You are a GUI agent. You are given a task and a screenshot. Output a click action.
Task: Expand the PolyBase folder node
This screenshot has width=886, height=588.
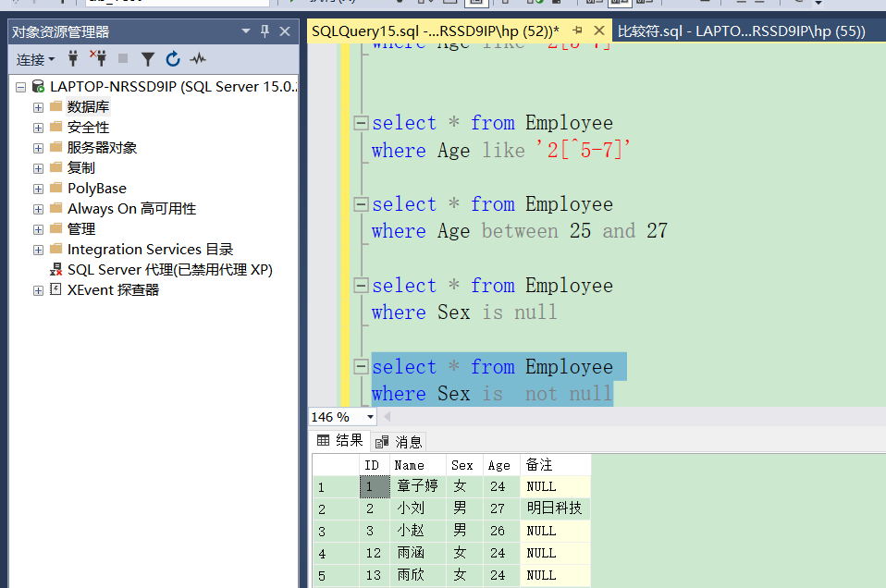tap(39, 189)
